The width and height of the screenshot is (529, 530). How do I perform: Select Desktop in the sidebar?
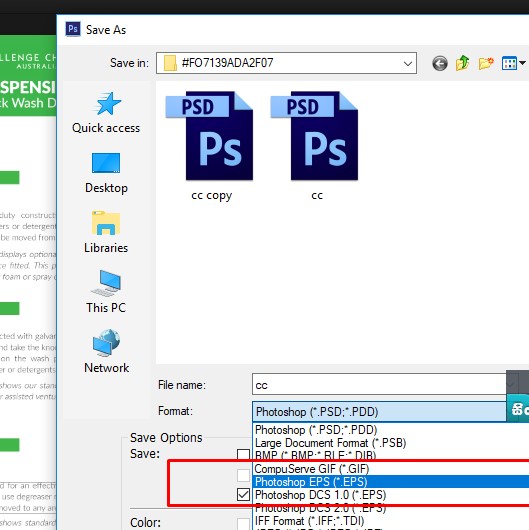tap(106, 173)
